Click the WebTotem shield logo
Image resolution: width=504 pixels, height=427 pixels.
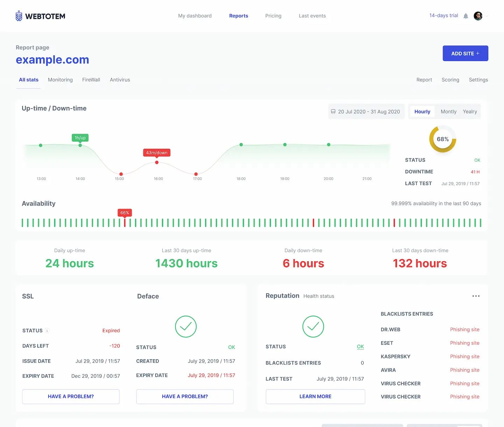[19, 16]
